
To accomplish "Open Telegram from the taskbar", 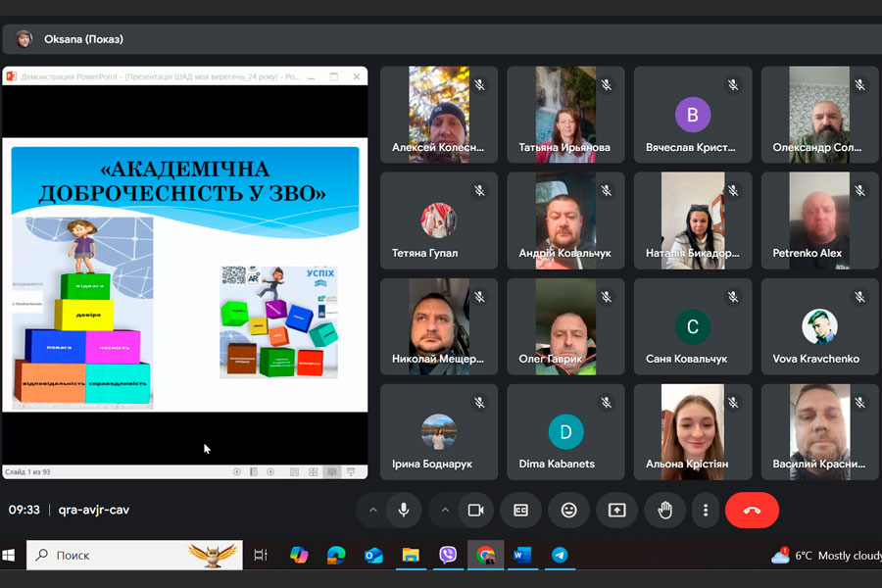I will coord(559,556).
